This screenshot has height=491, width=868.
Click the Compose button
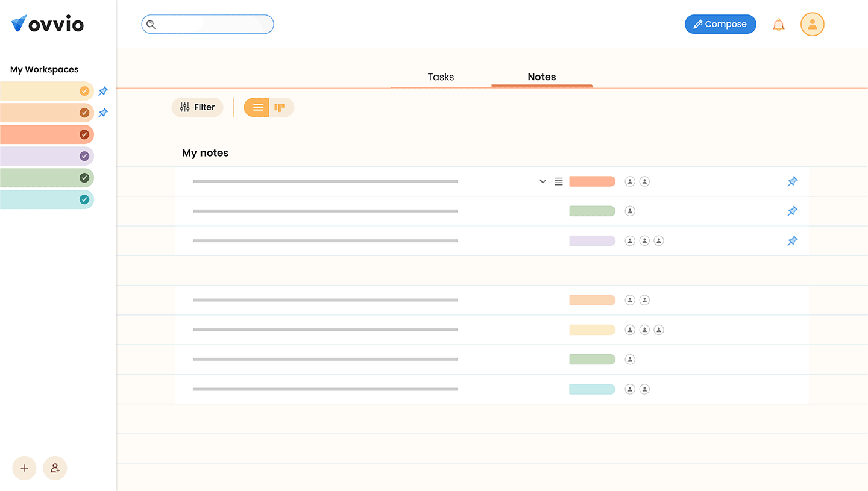720,24
